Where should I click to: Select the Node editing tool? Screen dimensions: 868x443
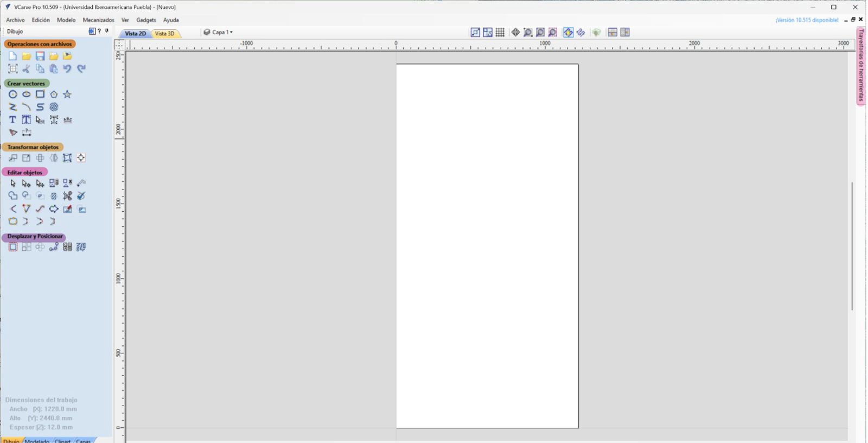pos(26,183)
